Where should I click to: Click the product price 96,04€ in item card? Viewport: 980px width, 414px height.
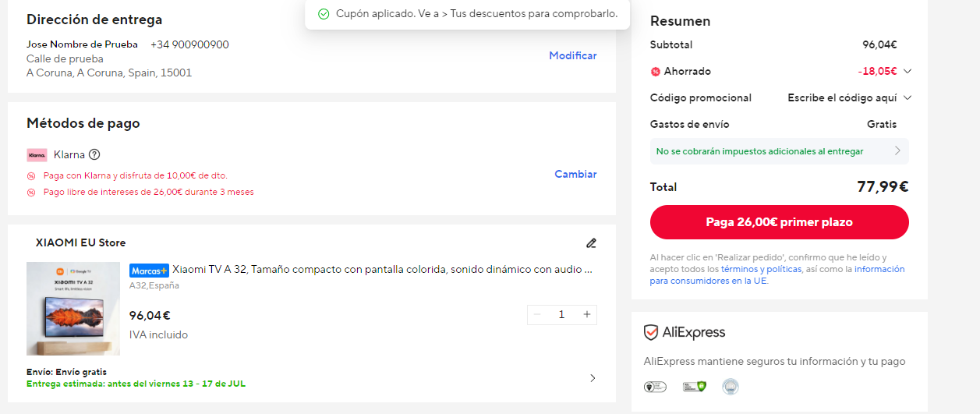click(x=150, y=316)
